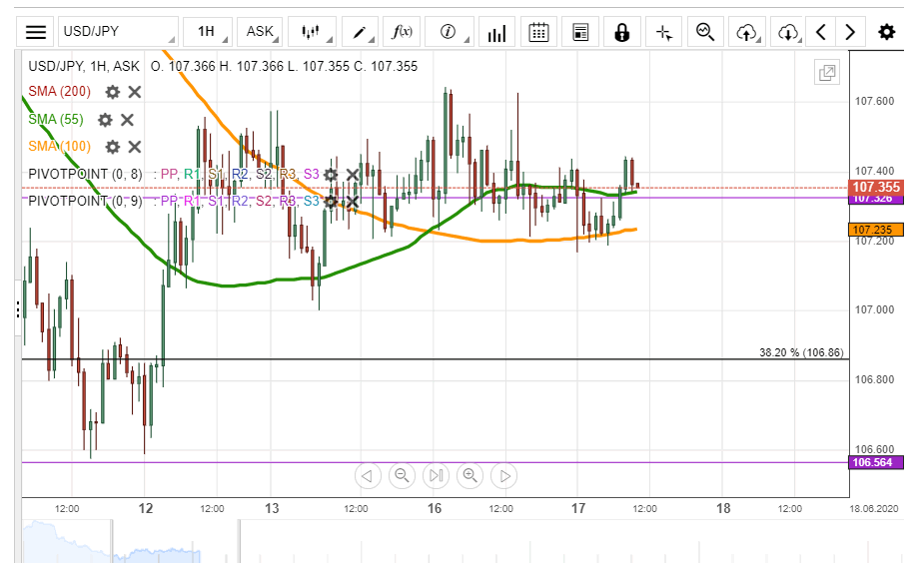This screenshot has height=566, width=924.
Task: Click the SMA (100) indicator label
Action: 59,147
